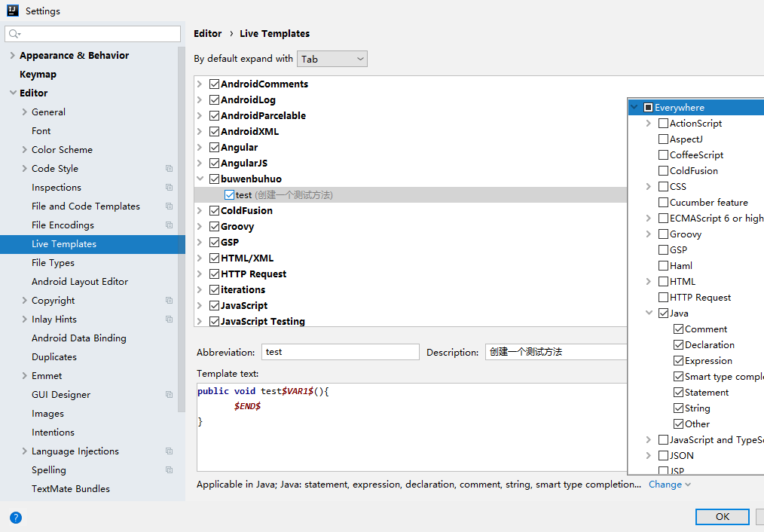The height and width of the screenshot is (532, 764).
Task: Expand the Color Scheme node
Action: 24,149
